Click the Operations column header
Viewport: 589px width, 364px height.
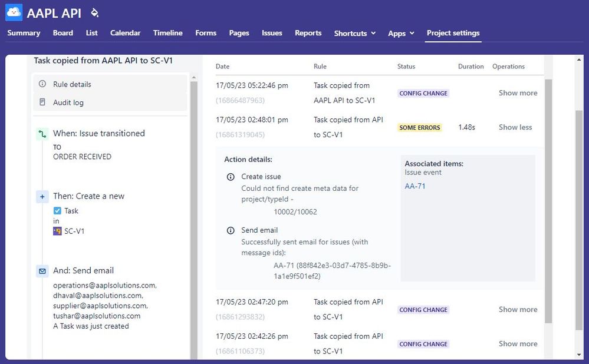pos(508,67)
